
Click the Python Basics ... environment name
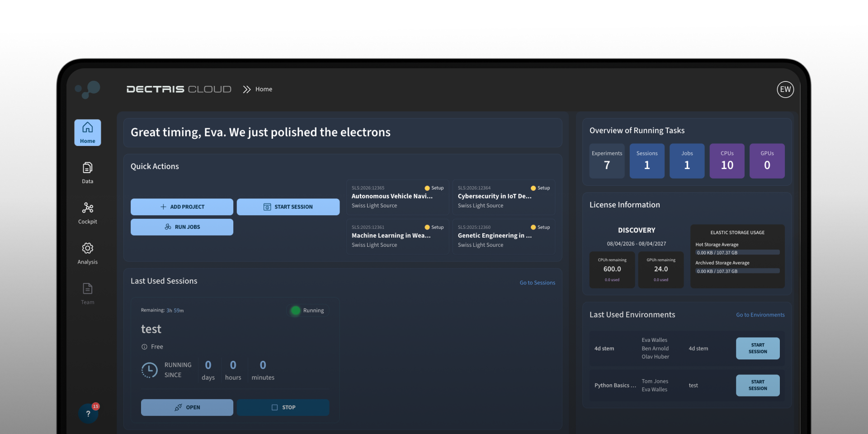pos(615,386)
